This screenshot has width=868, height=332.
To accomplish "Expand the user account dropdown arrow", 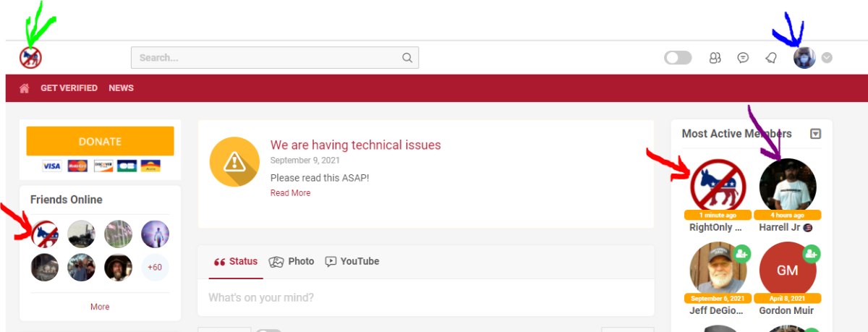I will click(x=827, y=58).
